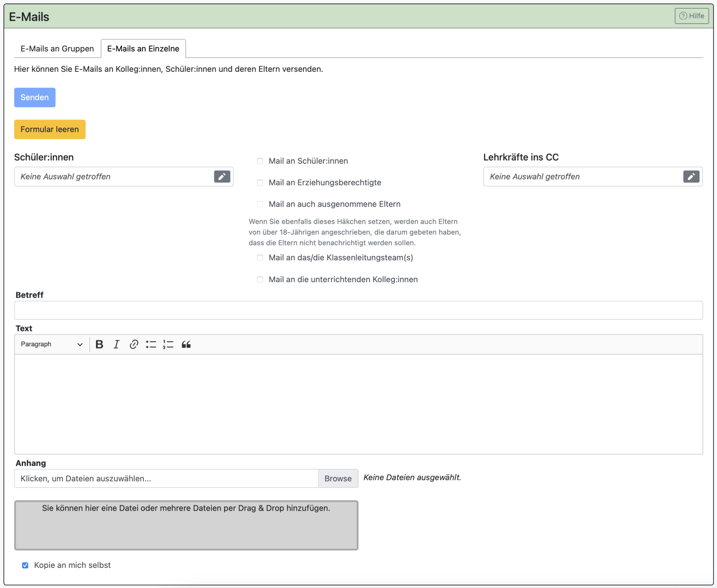Image resolution: width=717 pixels, height=588 pixels.
Task: Open the Paragraph style dropdown
Action: coord(52,344)
